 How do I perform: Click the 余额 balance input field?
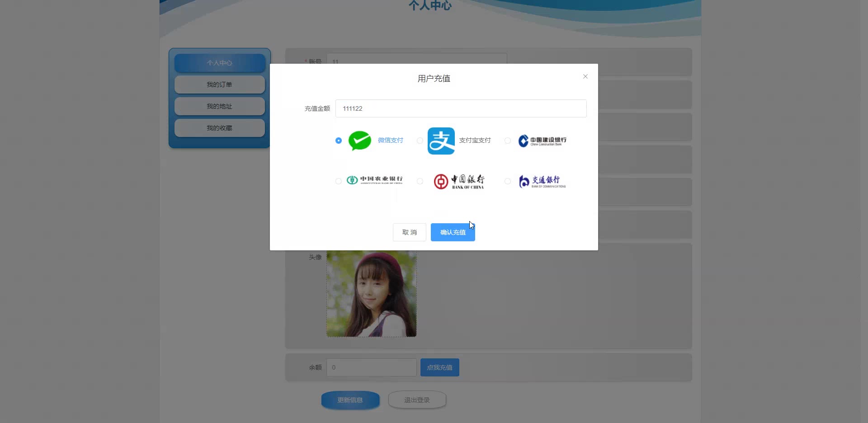(x=372, y=367)
